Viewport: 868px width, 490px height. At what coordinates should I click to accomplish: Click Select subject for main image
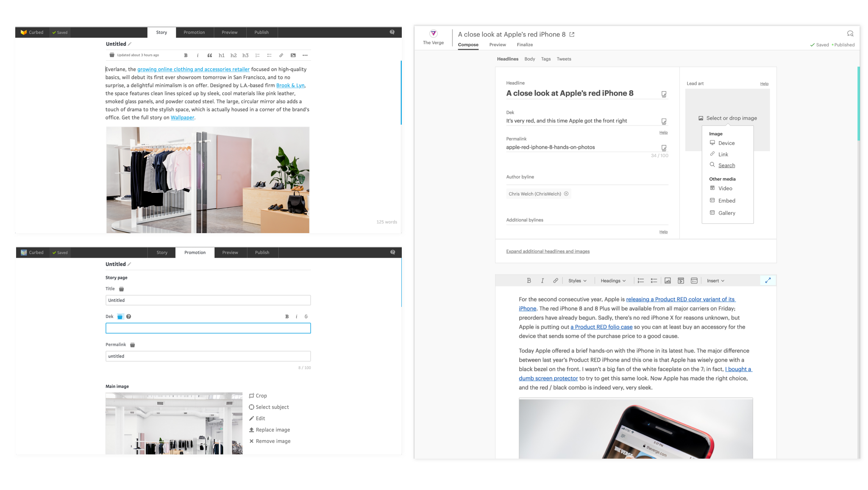(269, 407)
